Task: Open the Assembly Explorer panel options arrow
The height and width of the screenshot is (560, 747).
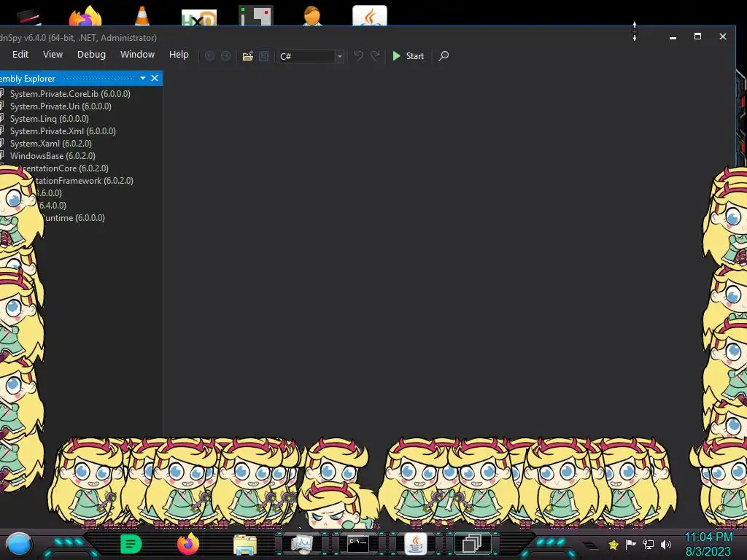Action: [x=143, y=78]
